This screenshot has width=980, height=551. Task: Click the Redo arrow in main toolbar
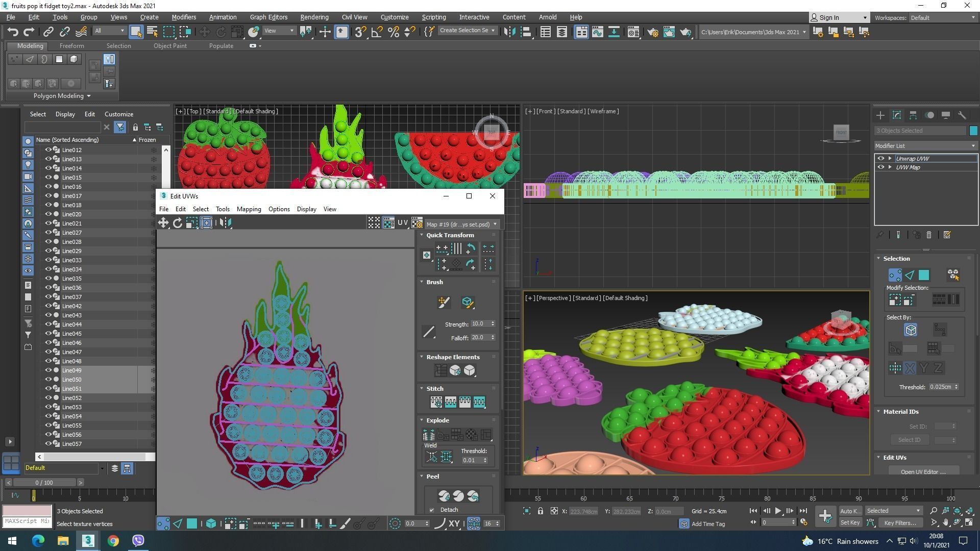[x=29, y=32]
